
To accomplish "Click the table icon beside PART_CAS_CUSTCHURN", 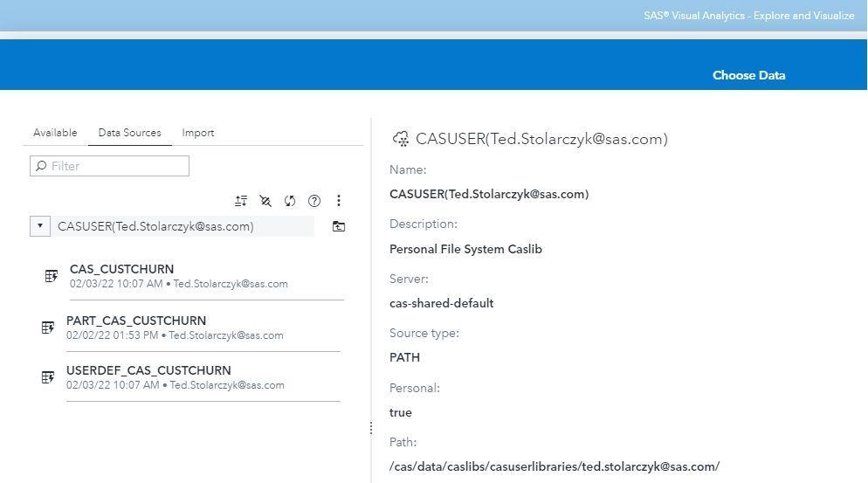I will pyautogui.click(x=48, y=328).
